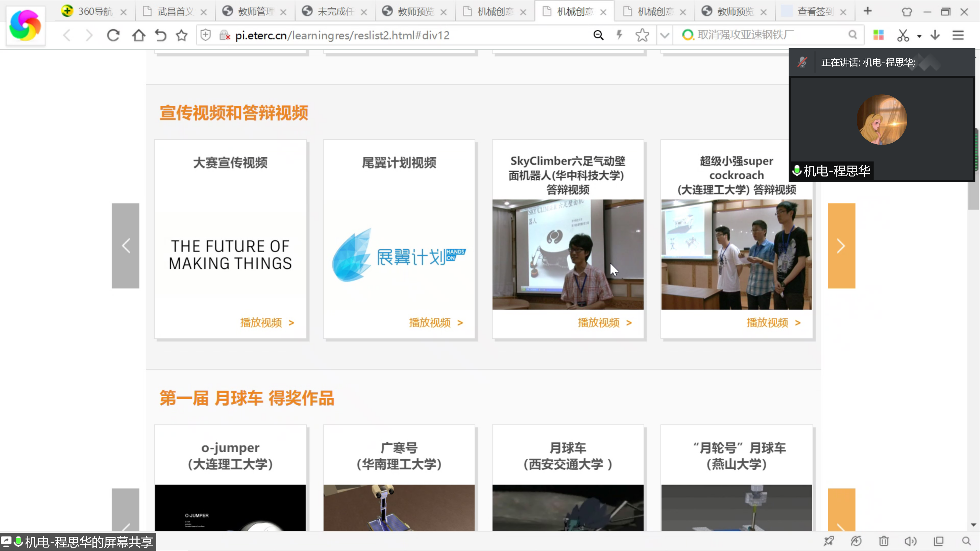The height and width of the screenshot is (551, 980).
Task: Toggle the pin icon in bottom toolbar
Action: [829, 541]
